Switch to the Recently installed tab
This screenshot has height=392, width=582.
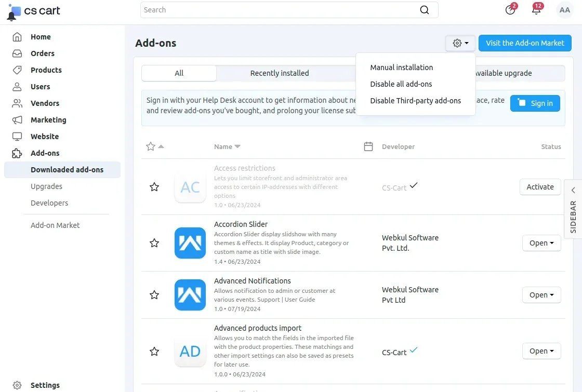(x=280, y=73)
